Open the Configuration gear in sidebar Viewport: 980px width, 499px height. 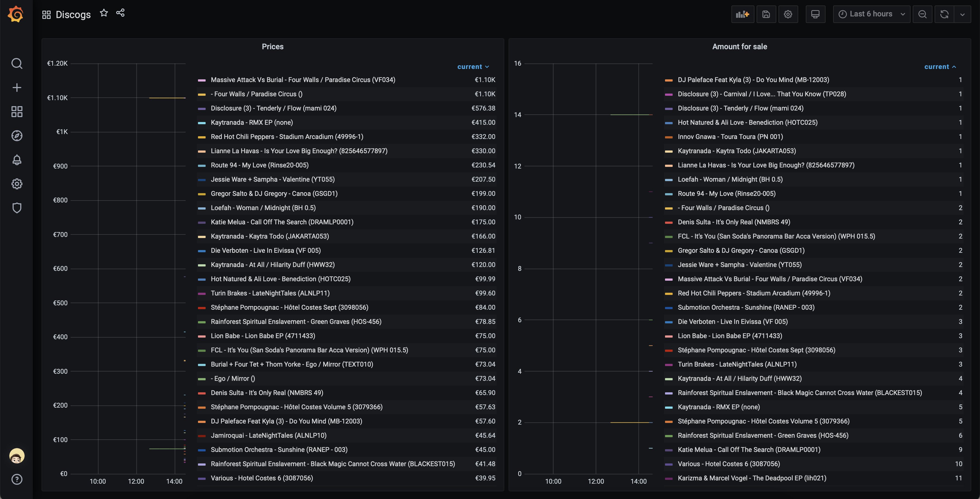tap(17, 184)
